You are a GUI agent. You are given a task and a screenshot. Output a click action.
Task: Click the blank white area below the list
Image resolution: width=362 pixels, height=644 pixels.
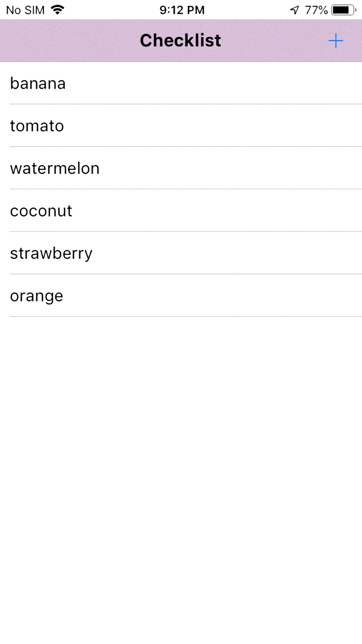181,478
